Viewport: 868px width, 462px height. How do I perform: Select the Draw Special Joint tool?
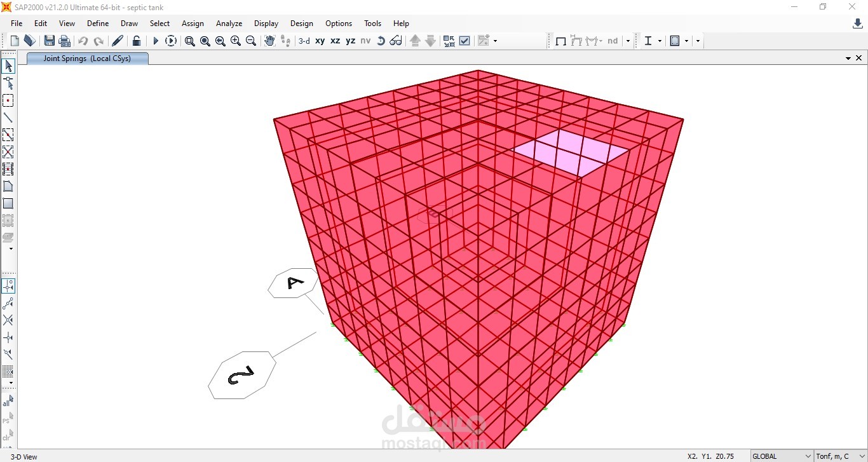[x=8, y=100]
